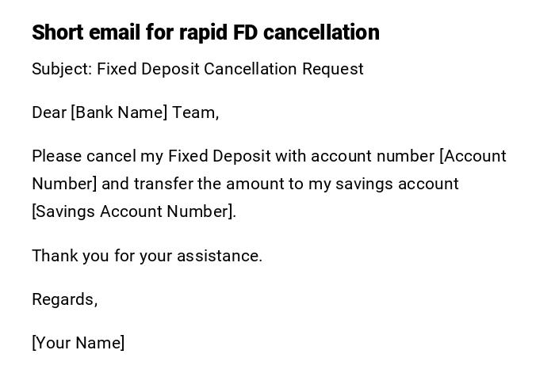Click "Thank you for your assistance." line
Viewport: 555px width, 392px height.
[x=147, y=256]
